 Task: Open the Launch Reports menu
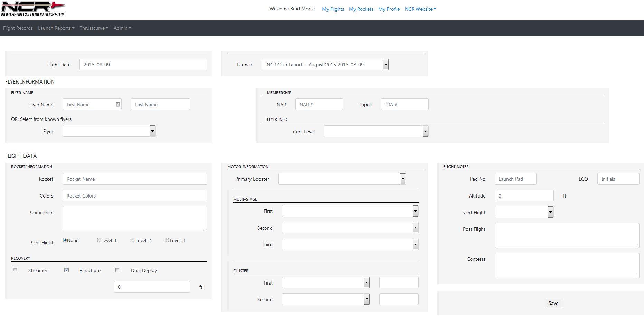tap(56, 28)
